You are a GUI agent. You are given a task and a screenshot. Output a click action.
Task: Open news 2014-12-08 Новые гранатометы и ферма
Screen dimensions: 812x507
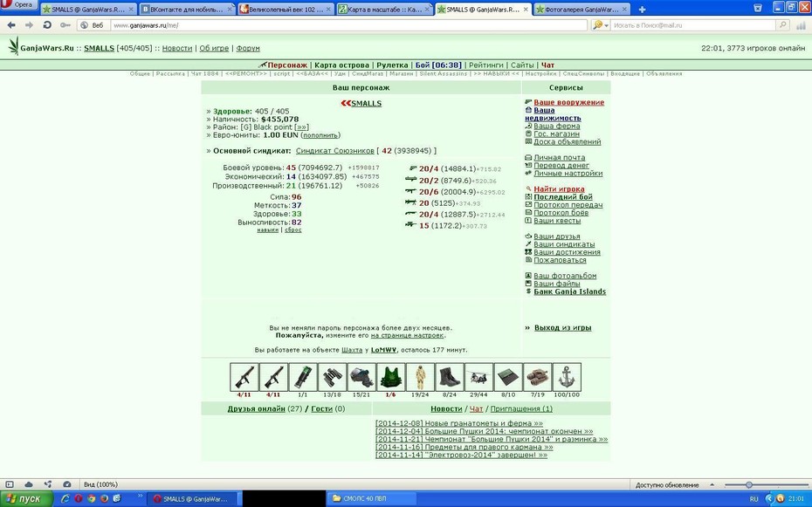point(458,423)
